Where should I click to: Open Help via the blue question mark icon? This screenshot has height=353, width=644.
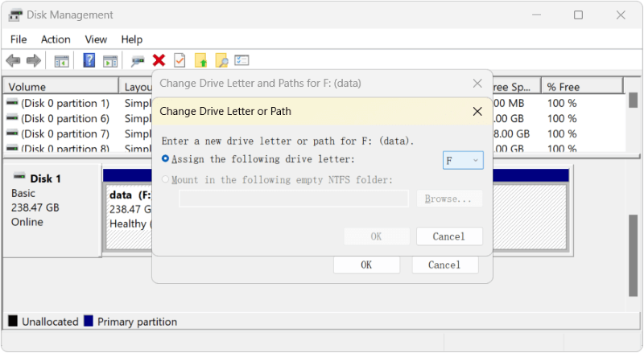click(x=89, y=60)
